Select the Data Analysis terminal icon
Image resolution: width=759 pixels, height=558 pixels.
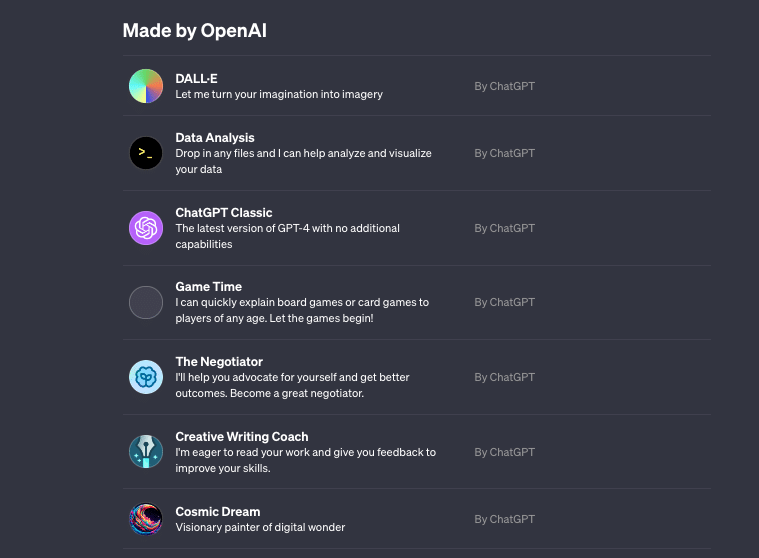(x=146, y=153)
